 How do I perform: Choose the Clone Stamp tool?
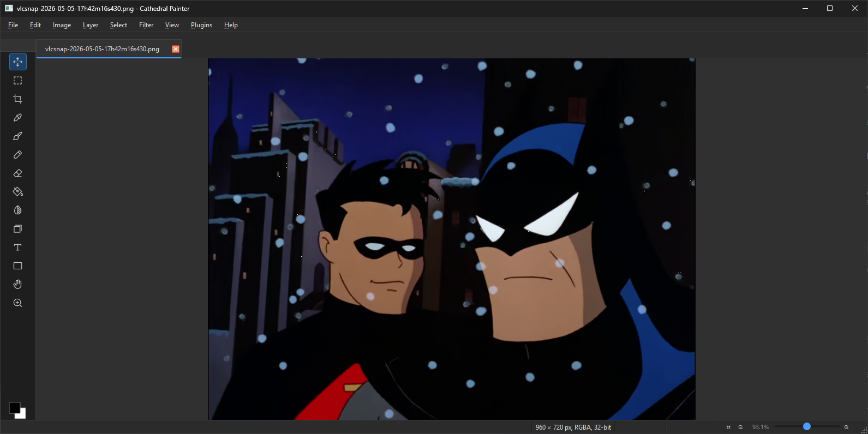(18, 228)
